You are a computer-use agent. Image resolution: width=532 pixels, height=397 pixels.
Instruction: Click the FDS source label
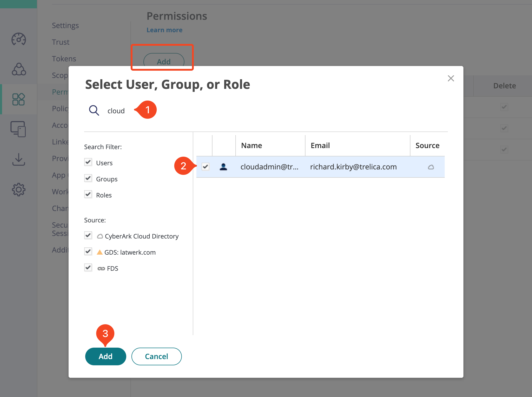[112, 268]
